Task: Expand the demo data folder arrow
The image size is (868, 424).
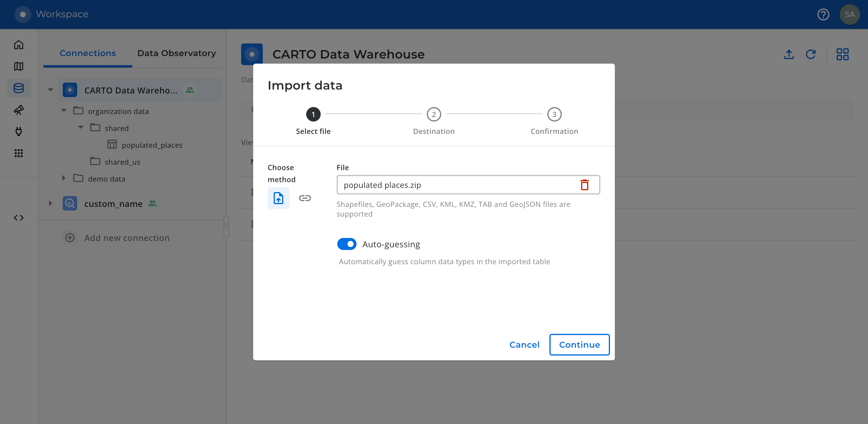Action: coord(64,178)
